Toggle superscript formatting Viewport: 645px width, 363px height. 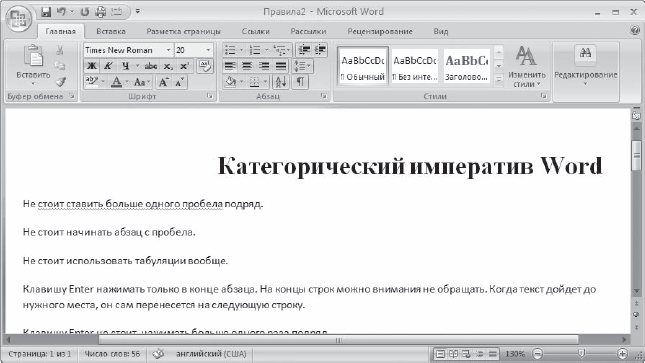point(184,66)
